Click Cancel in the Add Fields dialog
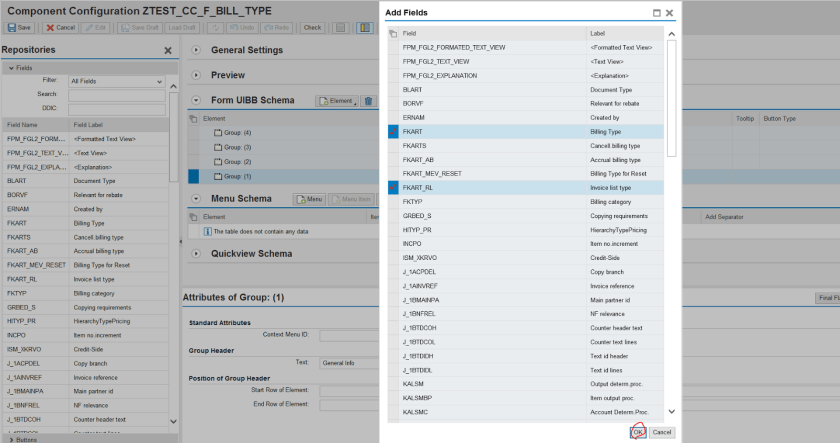840x443 pixels. [662, 432]
